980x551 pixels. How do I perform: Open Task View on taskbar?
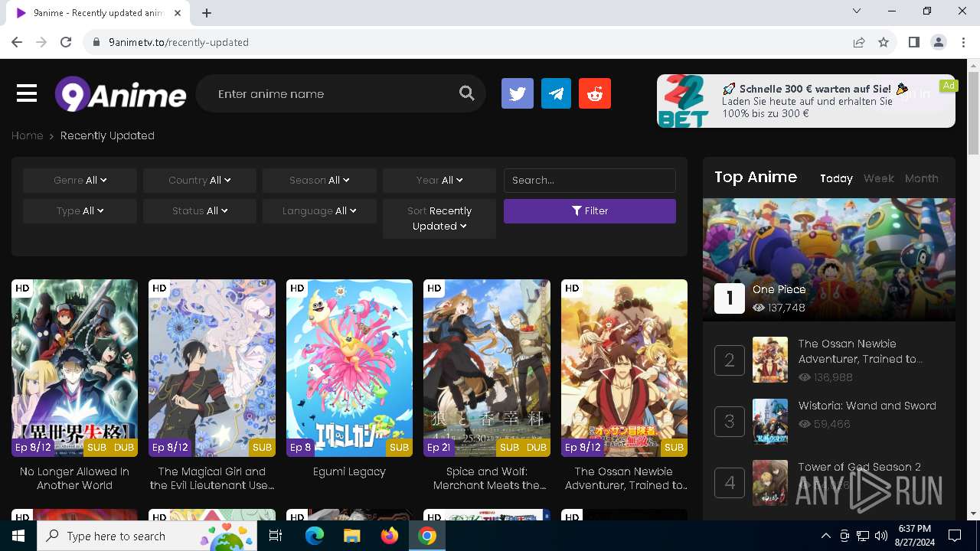(x=276, y=536)
